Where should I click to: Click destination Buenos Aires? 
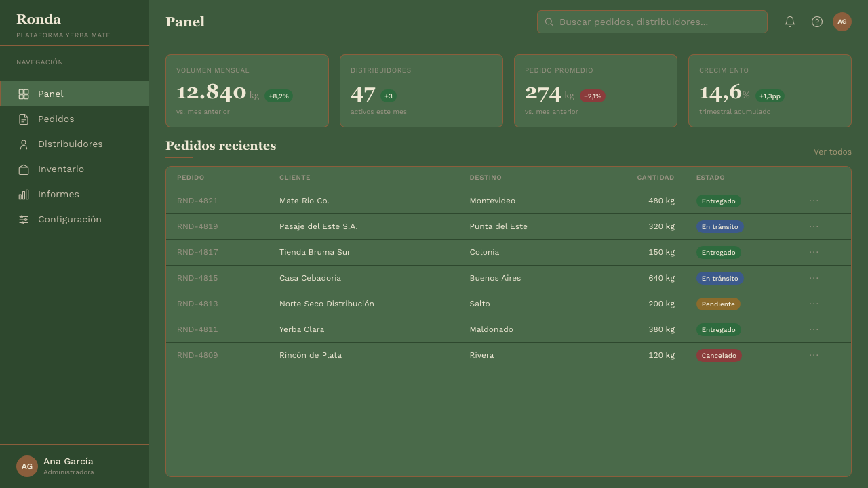pos(495,278)
